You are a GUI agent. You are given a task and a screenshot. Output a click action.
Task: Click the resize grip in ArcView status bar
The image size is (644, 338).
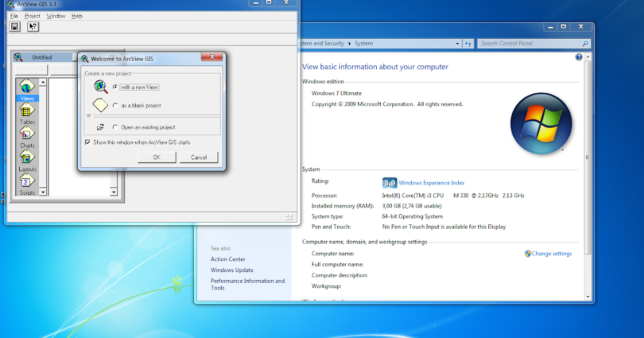289,217
